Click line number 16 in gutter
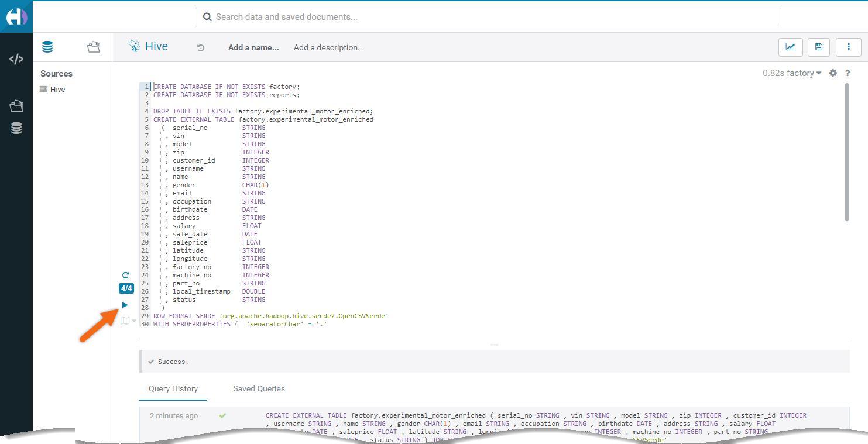 tap(145, 209)
